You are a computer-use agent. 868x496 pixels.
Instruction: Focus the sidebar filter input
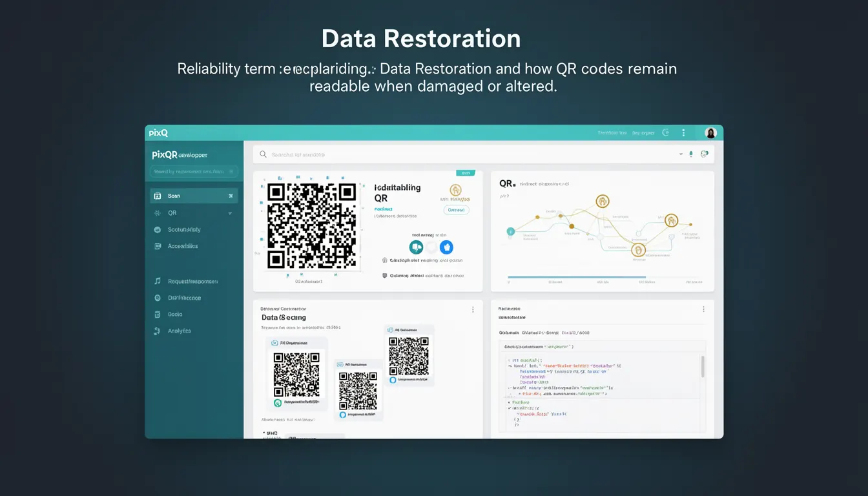pyautogui.click(x=194, y=172)
